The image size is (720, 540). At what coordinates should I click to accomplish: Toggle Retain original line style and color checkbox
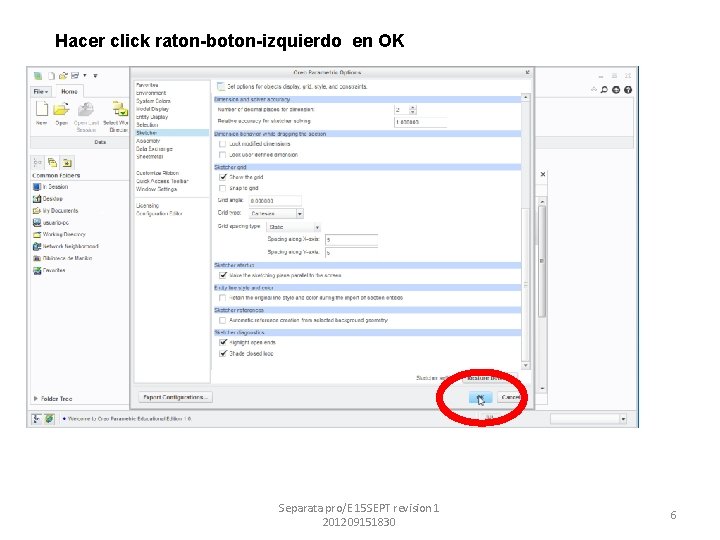point(223,298)
